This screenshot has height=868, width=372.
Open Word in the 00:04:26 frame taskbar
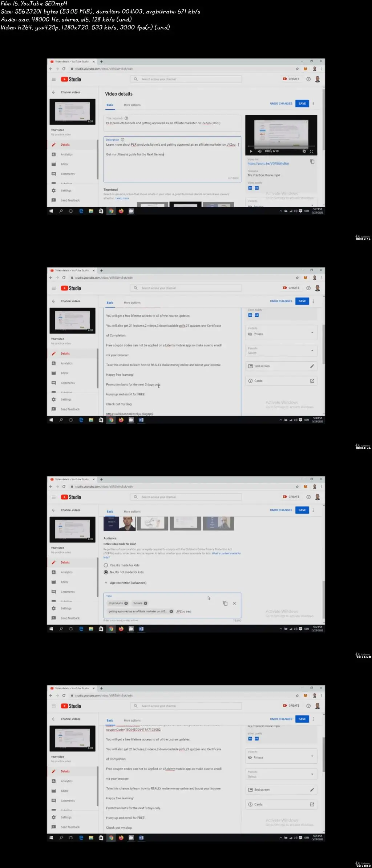coord(141,420)
